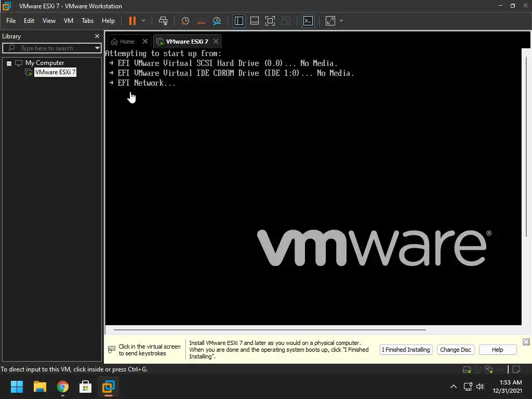The width and height of the screenshot is (532, 399).
Task: Click the hard disk status icon
Action: [x=467, y=369]
